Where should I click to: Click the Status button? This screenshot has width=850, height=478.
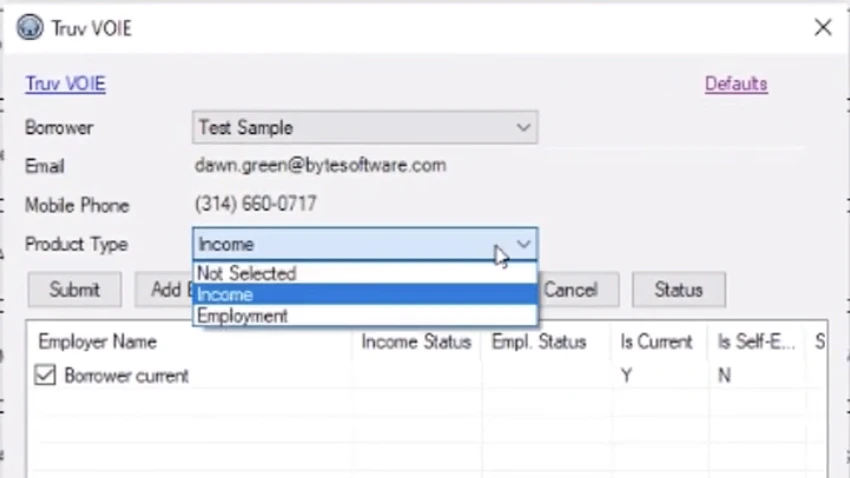pos(678,290)
